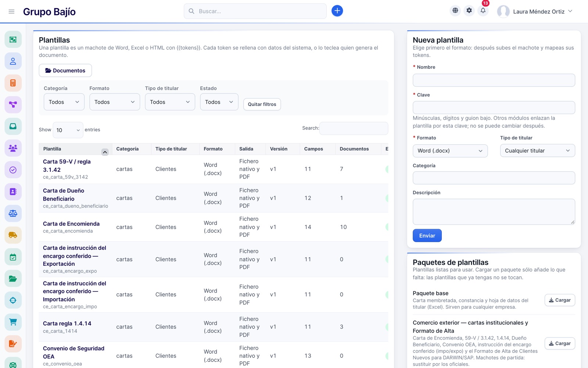Expand the Tipo de titular filter dropdown
Image resolution: width=588 pixels, height=368 pixels.
170,102
